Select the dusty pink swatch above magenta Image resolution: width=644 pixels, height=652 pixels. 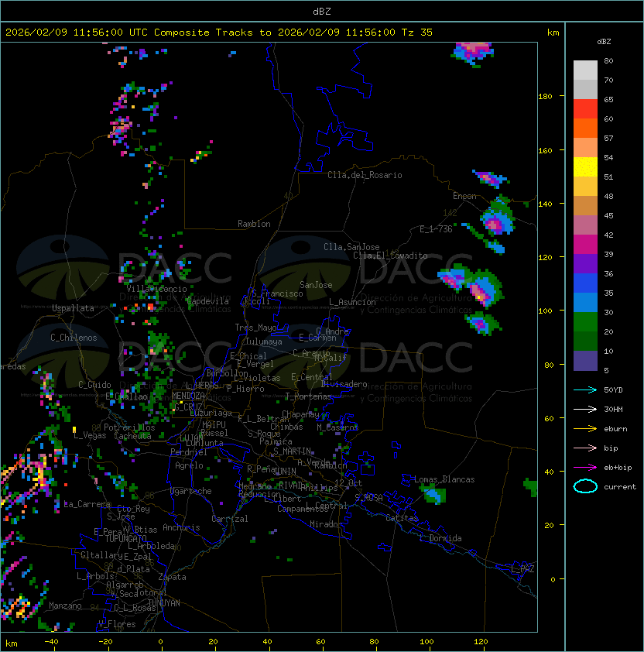tap(585, 225)
